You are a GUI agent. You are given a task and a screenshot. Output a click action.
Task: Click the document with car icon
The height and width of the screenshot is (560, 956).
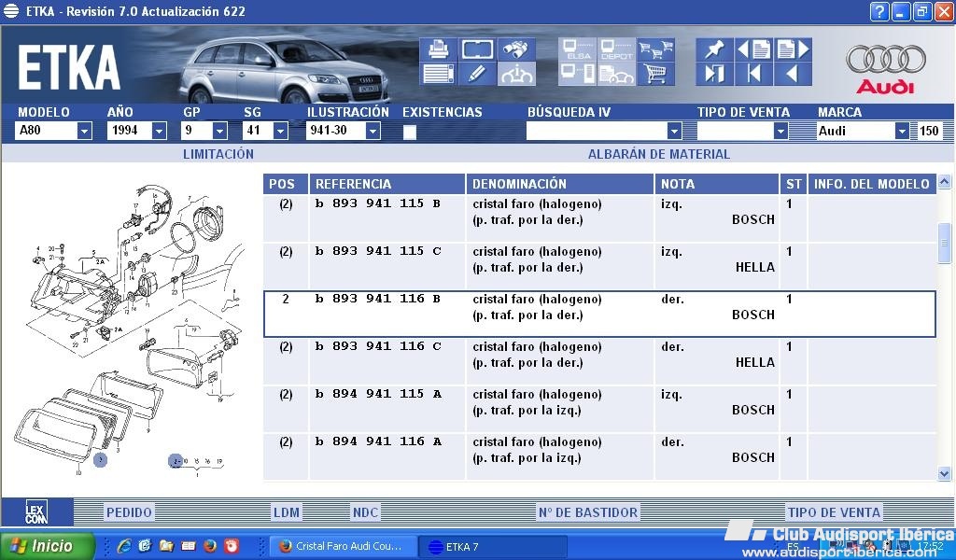616,74
